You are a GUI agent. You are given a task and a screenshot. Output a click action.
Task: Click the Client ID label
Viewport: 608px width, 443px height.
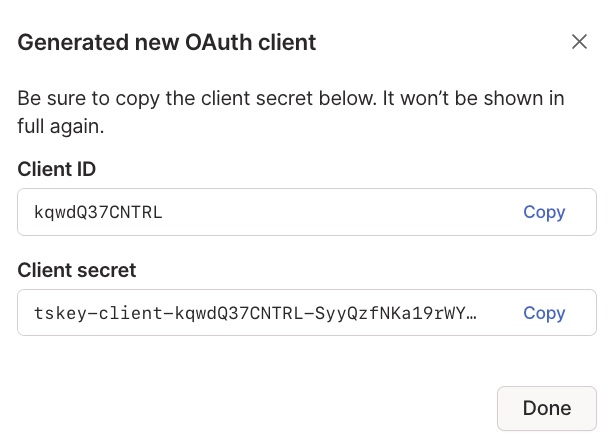57,169
